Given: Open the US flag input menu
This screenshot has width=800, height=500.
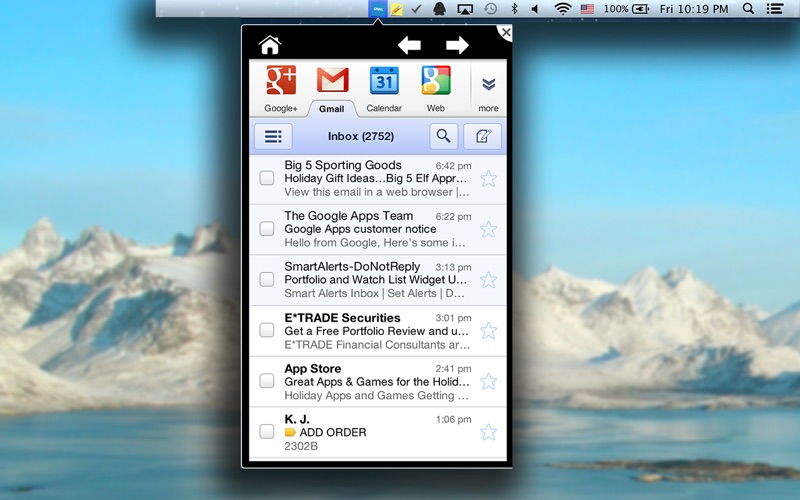Looking at the screenshot, I should tap(587, 9).
